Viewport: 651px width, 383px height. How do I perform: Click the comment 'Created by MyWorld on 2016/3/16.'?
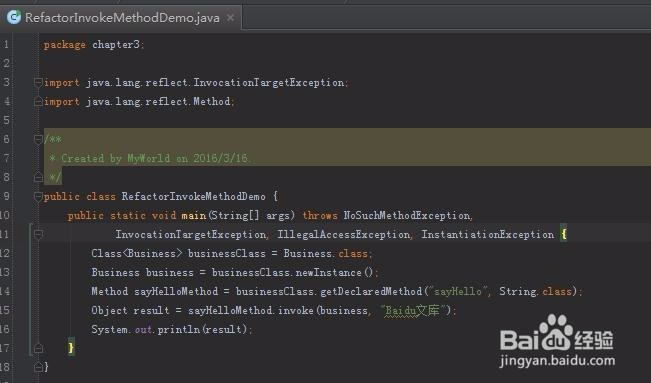(156, 158)
